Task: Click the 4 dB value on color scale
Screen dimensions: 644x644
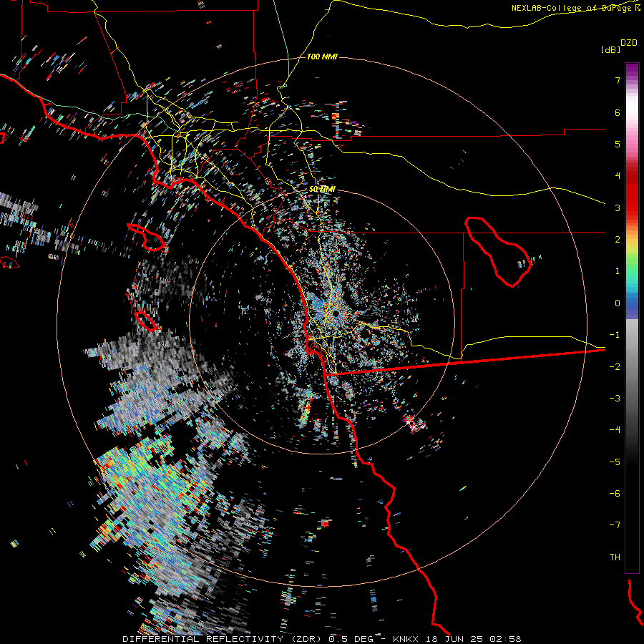Action: [618, 176]
